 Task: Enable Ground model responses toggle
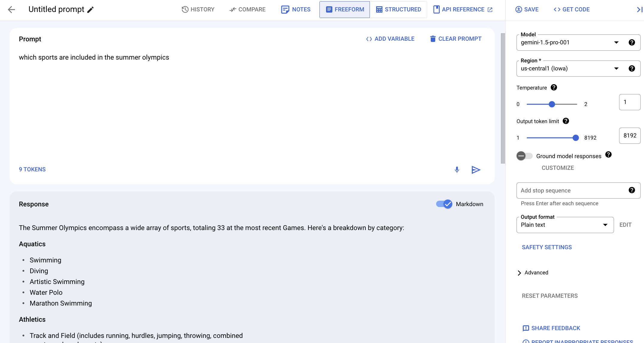click(524, 156)
